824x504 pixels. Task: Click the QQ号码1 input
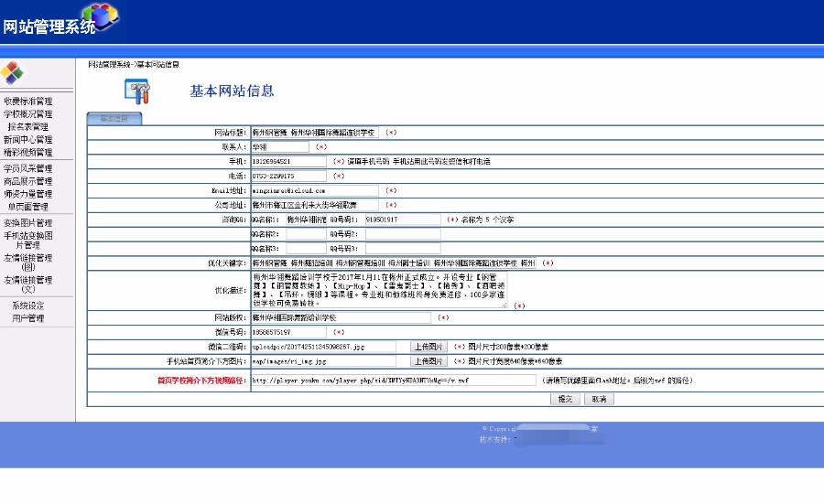point(403,220)
